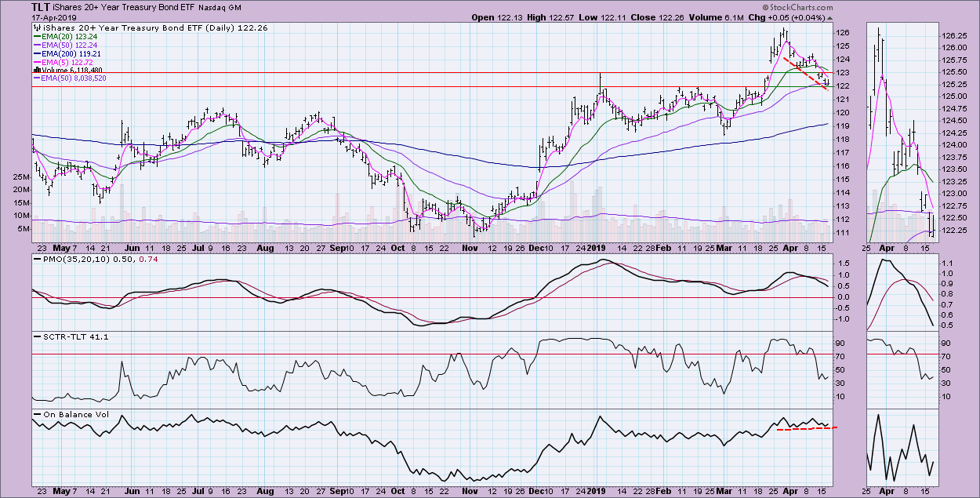Click the volume bars icon in the legend
Image resolution: width=980 pixels, height=498 pixels.
tap(35, 71)
